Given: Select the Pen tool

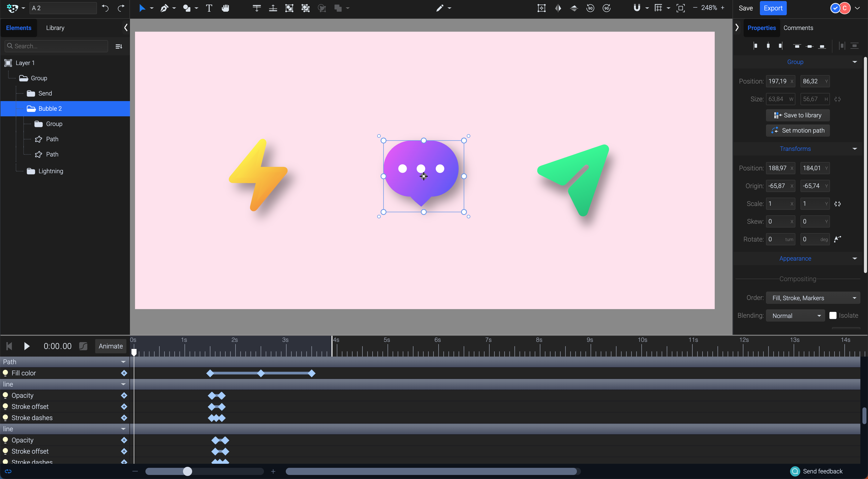Looking at the screenshot, I should coord(164,8).
